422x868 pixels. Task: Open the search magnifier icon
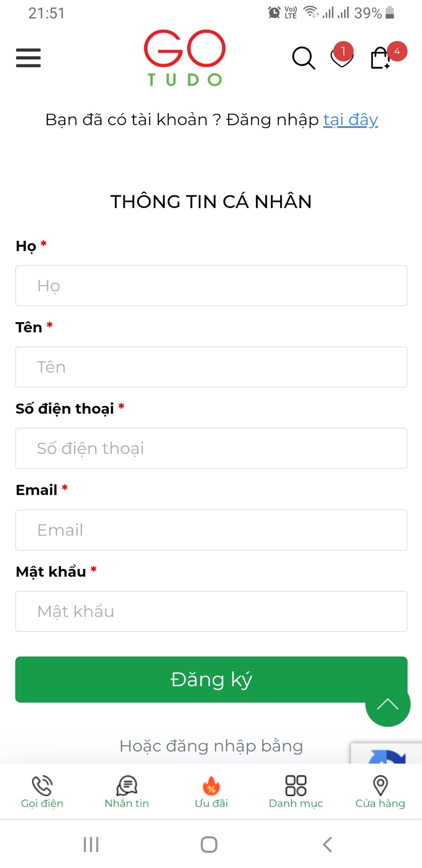tap(303, 58)
